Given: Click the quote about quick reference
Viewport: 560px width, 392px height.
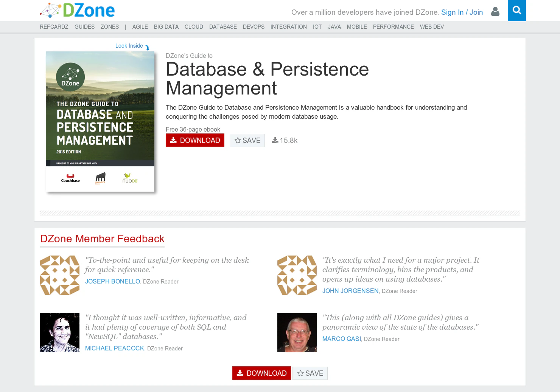Looking at the screenshot, I should pos(167,265).
